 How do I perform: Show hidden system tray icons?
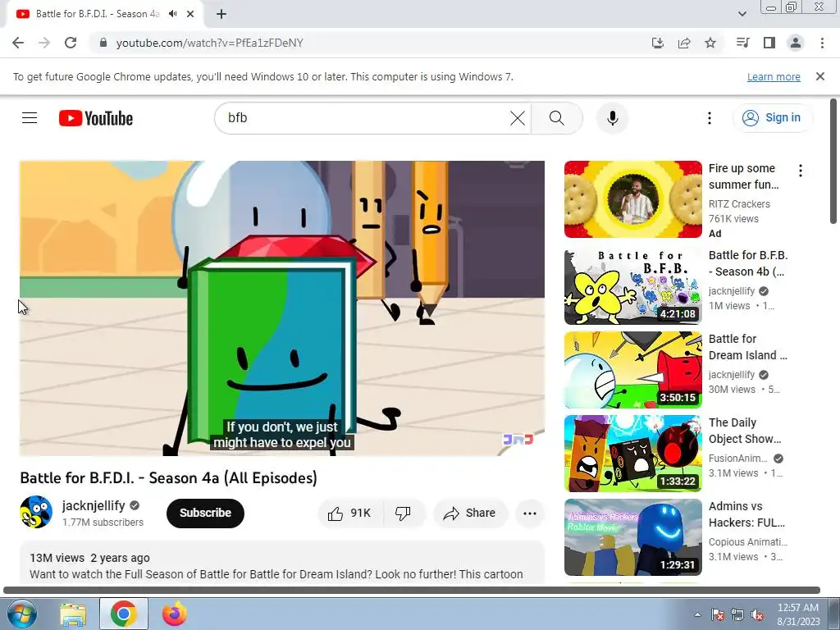[697, 615]
